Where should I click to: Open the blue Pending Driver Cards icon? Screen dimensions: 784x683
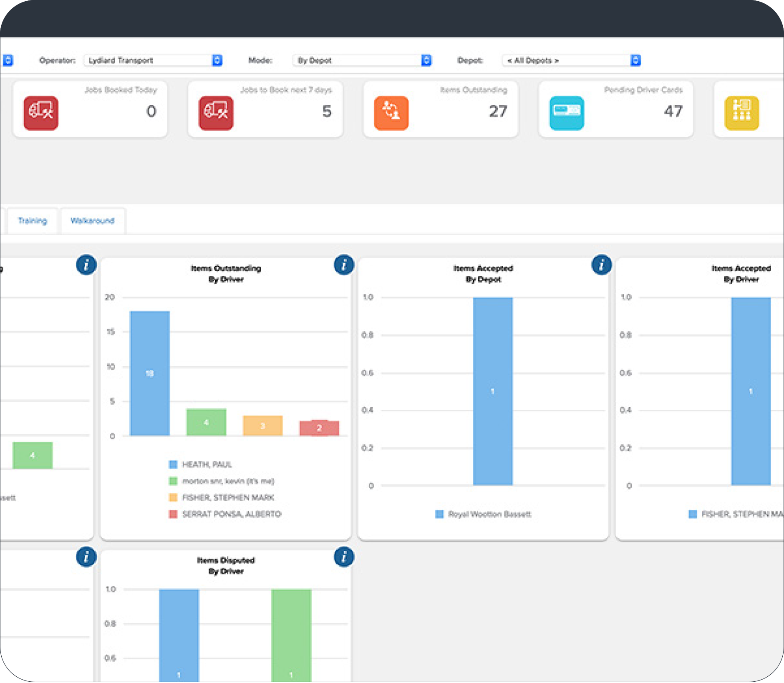point(567,113)
